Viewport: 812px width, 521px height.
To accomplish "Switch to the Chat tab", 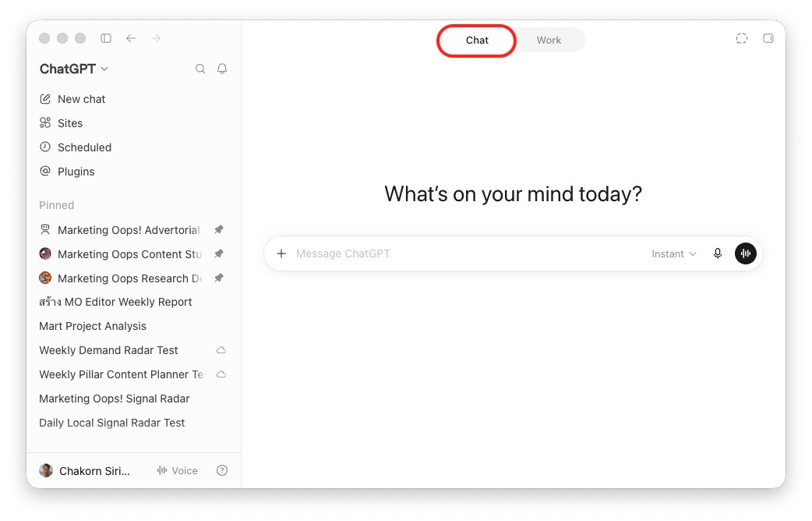I will tap(477, 41).
